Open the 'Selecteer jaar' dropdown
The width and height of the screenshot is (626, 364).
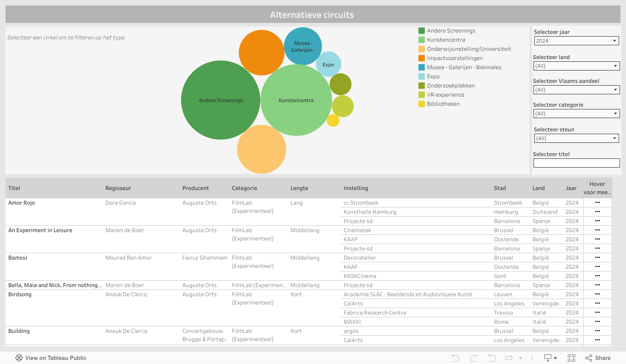[576, 41]
